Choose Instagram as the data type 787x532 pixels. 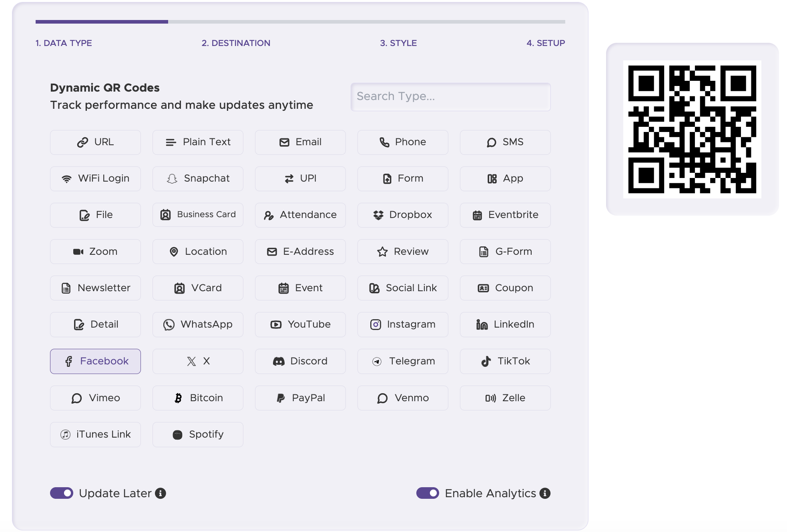point(402,324)
